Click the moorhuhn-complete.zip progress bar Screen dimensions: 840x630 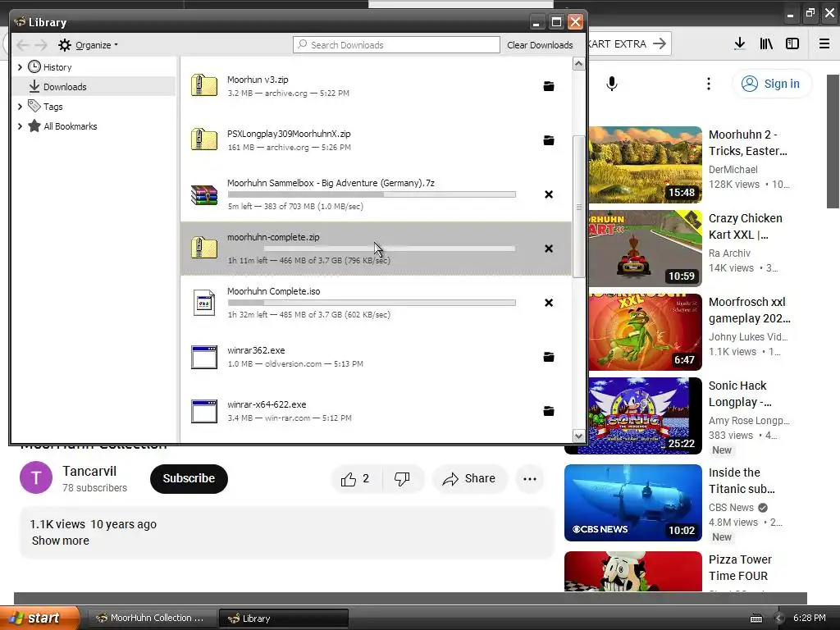point(372,249)
